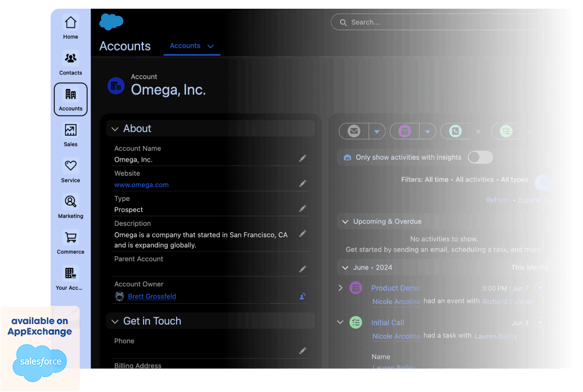Viewport: 583px width, 392px height.
Task: Click the Refresh activities link
Action: tap(498, 200)
